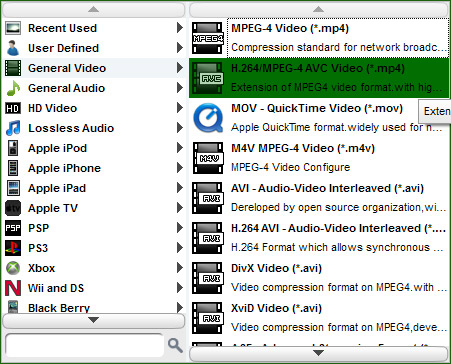The image size is (451, 364).
Task: Expand the Recent Used submenu arrow
Action: point(180,28)
